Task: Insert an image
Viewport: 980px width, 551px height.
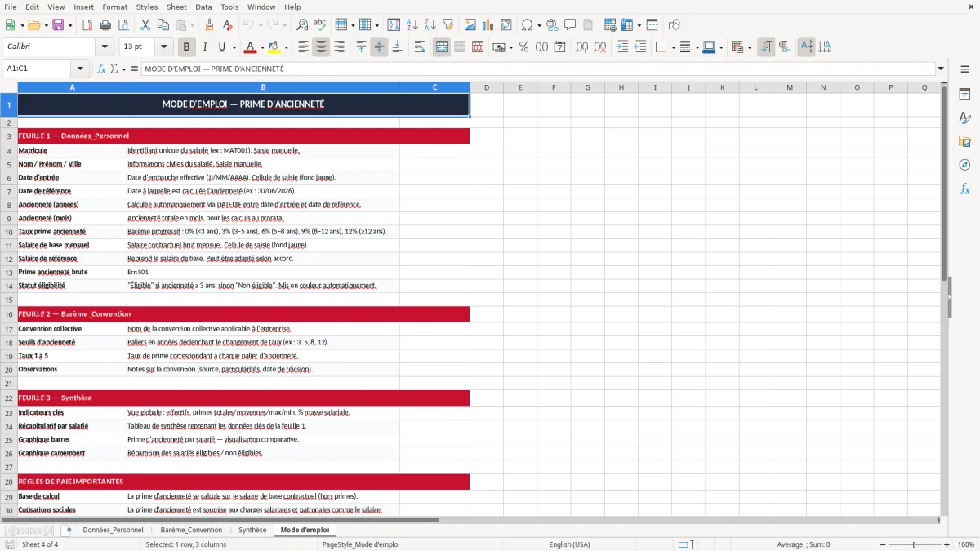Action: tap(470, 25)
